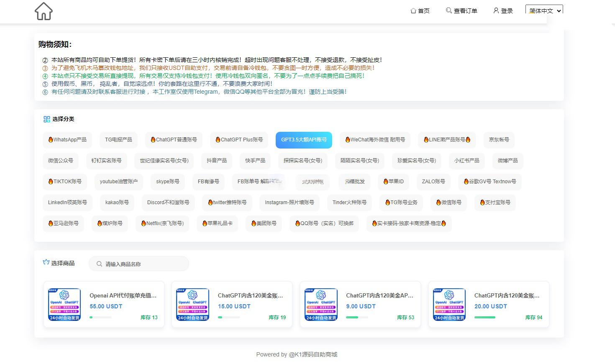Choose 美团账号 category

(x=264, y=223)
